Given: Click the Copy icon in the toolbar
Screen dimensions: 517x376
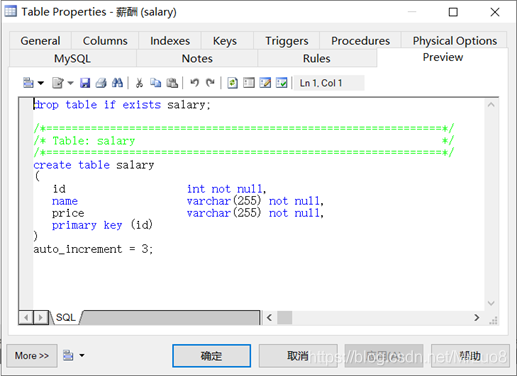Looking at the screenshot, I should [x=155, y=83].
